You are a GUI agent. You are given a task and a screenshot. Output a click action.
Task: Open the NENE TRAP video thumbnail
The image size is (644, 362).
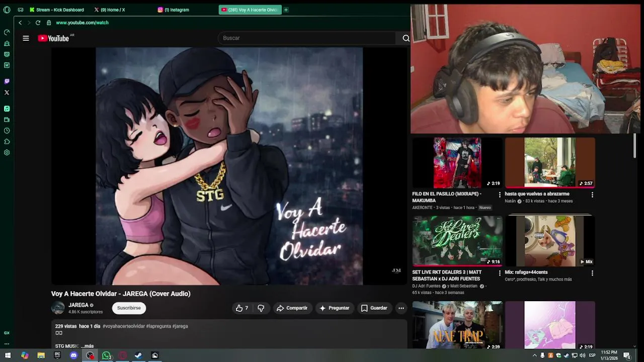(x=457, y=325)
